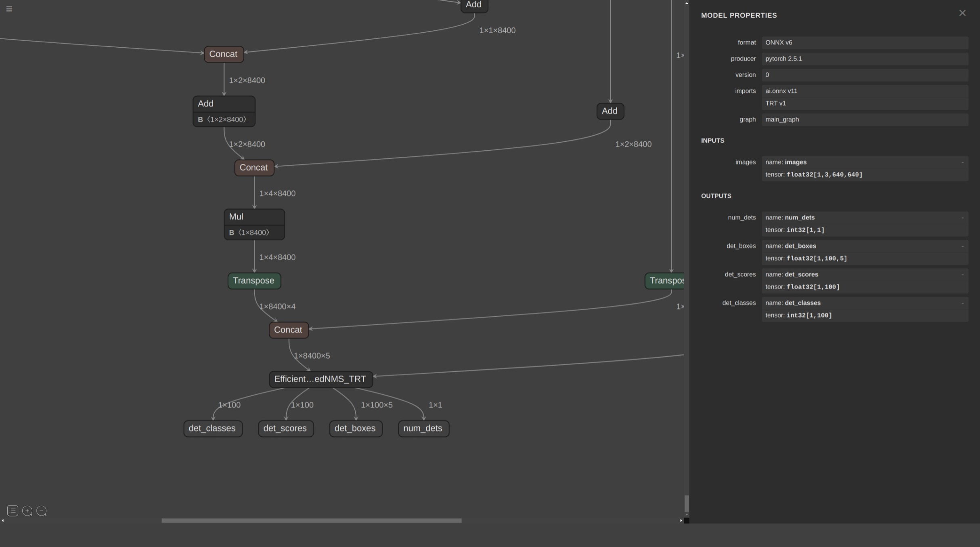Click horizontal scrollbar left arrow
This screenshot has height=547, width=980.
pos(3,521)
